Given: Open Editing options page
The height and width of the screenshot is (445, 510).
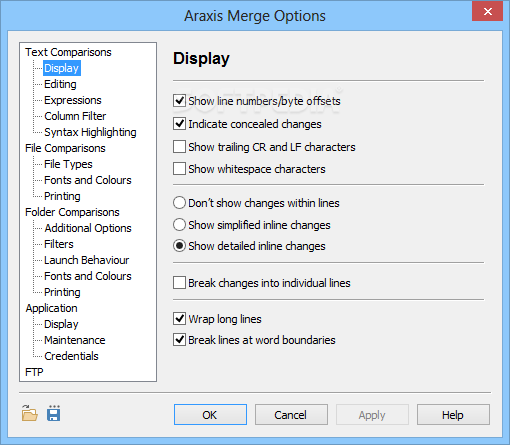Looking at the screenshot, I should 60,84.
